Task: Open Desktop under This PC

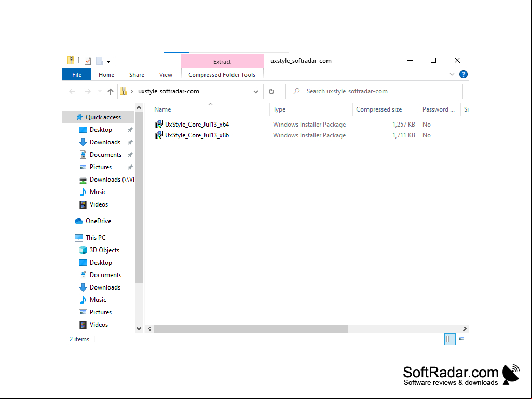Action: pyautogui.click(x=101, y=263)
